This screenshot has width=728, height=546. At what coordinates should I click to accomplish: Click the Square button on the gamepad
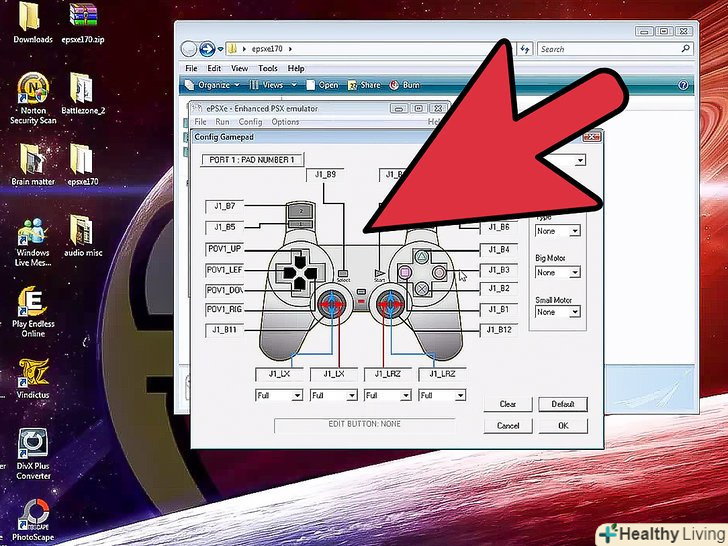(405, 272)
